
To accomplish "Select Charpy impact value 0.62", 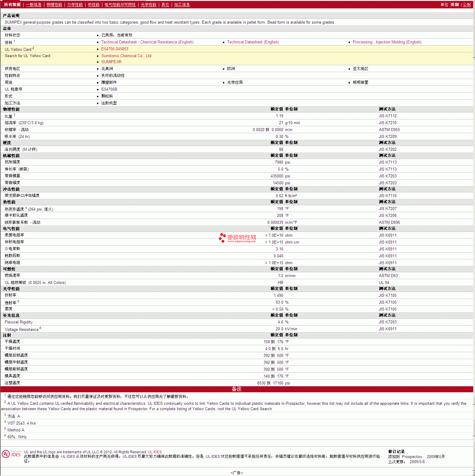I will click(279, 196).
